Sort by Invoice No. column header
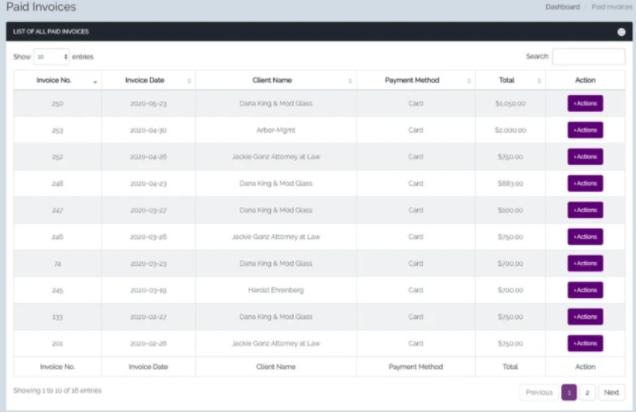Image resolution: width=636 pixels, height=413 pixels. [x=58, y=80]
